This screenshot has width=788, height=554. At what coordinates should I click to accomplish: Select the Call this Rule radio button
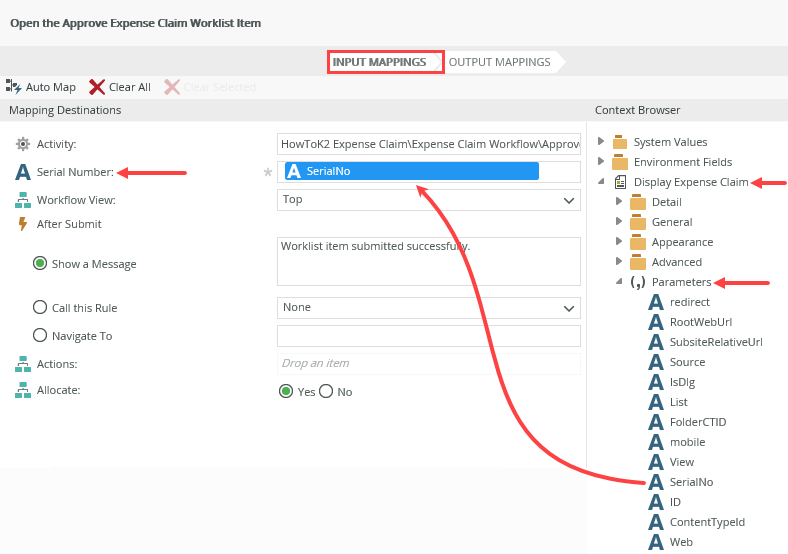click(x=40, y=308)
